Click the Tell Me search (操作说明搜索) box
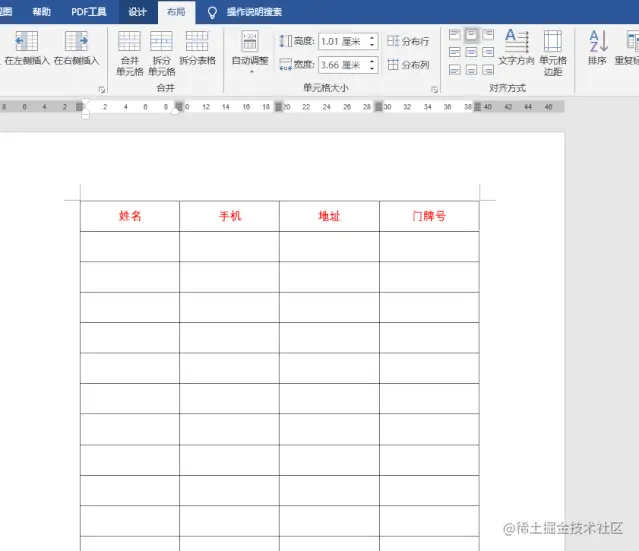Image resolution: width=639 pixels, height=551 pixels. click(254, 12)
